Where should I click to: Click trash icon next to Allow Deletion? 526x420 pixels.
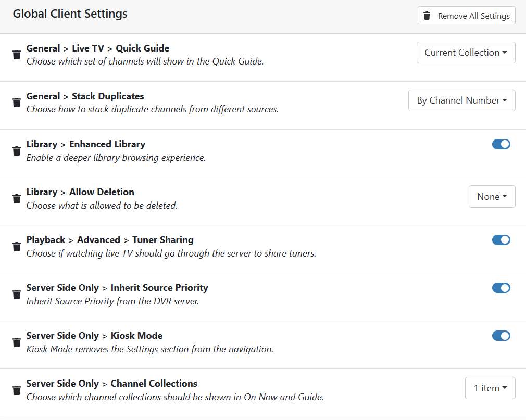coord(17,199)
